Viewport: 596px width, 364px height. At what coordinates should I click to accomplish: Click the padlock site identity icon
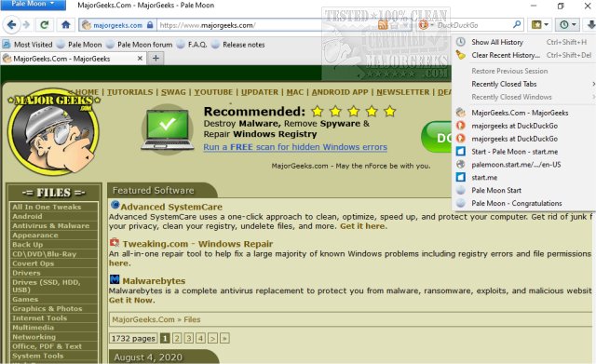tap(150, 25)
